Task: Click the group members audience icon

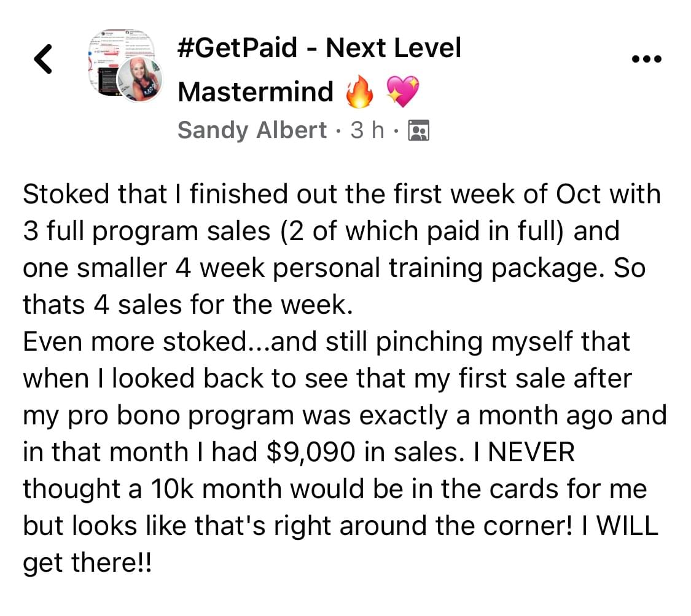Action: click(419, 130)
